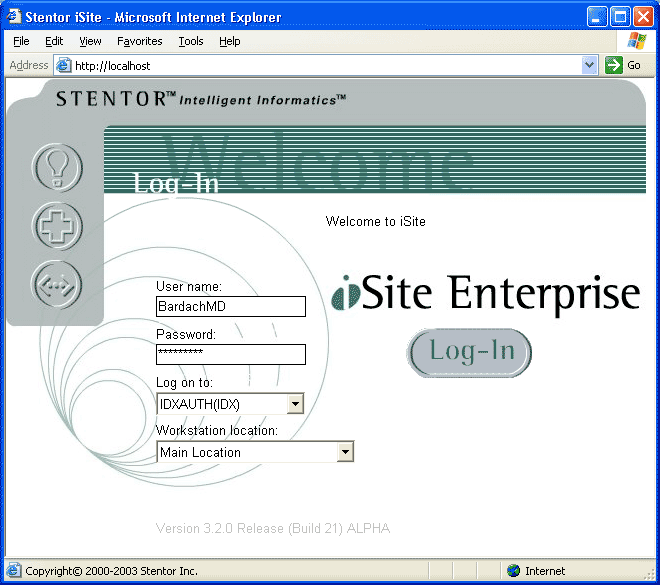
Task: Click the lightbulb icon in sidebar
Action: (58, 167)
